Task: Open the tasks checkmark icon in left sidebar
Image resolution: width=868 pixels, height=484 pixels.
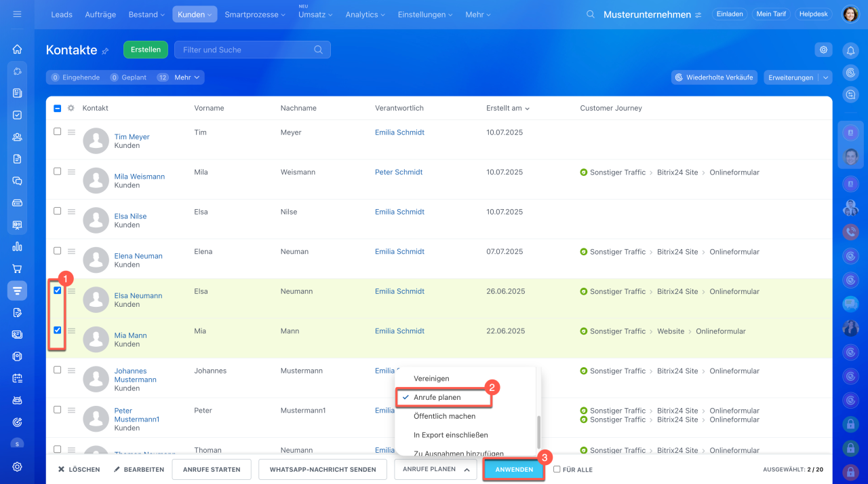Action: 18,115
